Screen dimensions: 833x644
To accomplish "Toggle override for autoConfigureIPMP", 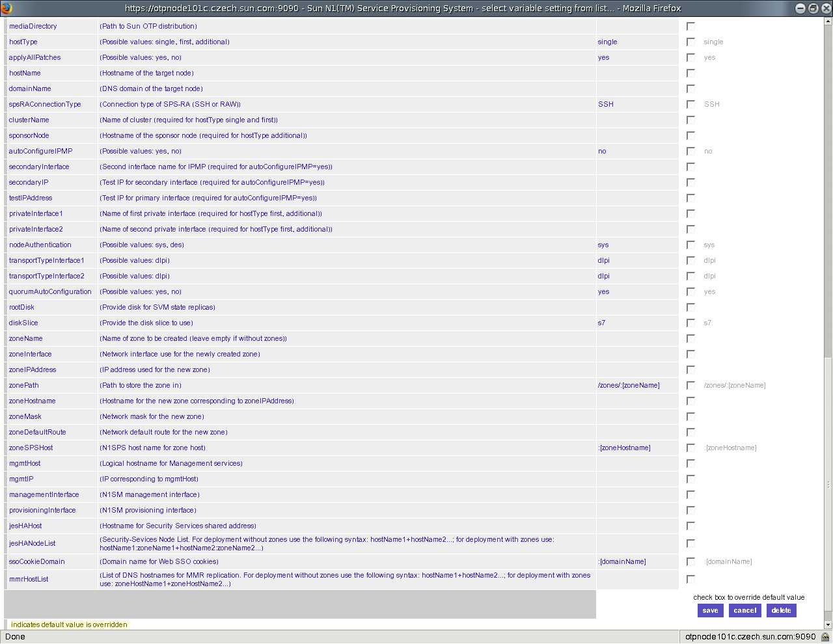I will pos(690,151).
